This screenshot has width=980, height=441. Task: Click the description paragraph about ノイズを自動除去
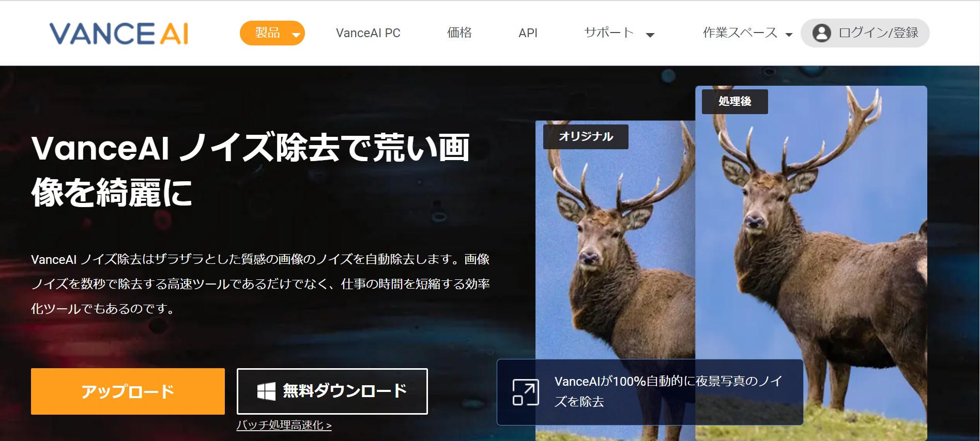coord(261,283)
